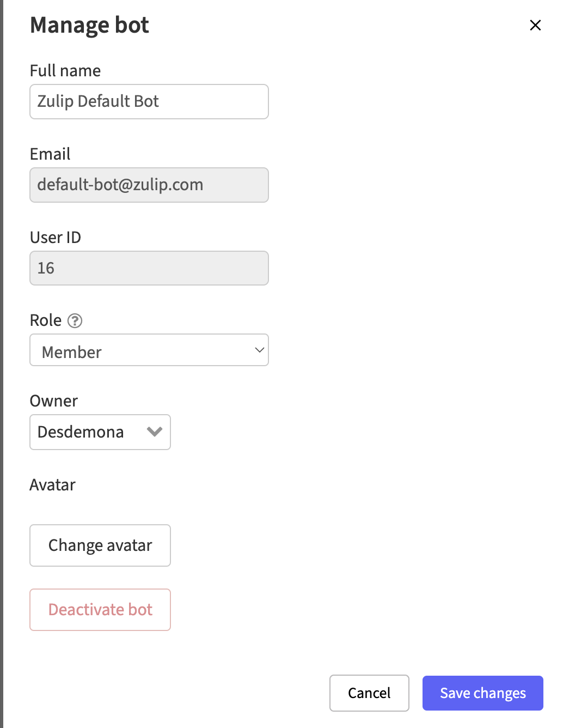Image resolution: width=563 pixels, height=728 pixels.
Task: Click Change avatar for the bot
Action: click(100, 545)
